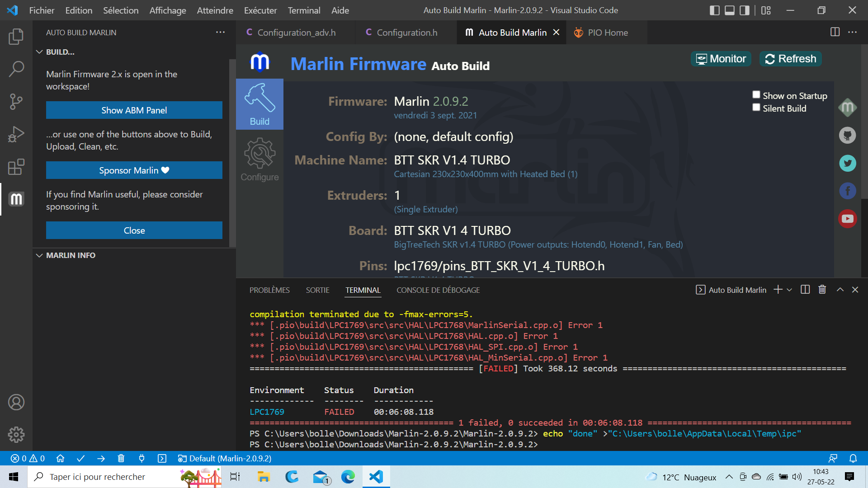Enable Silent Build checkbox
868x488 pixels.
[756, 108]
